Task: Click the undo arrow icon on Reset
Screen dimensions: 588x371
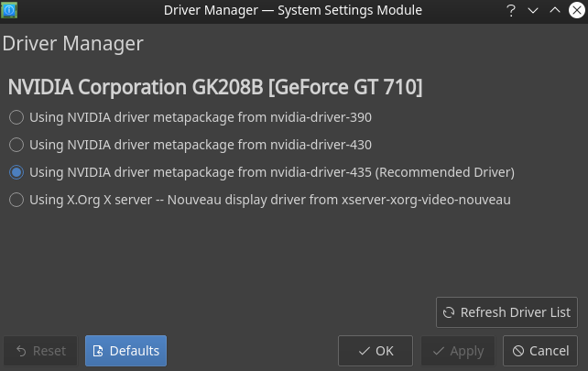Action: [21, 351]
